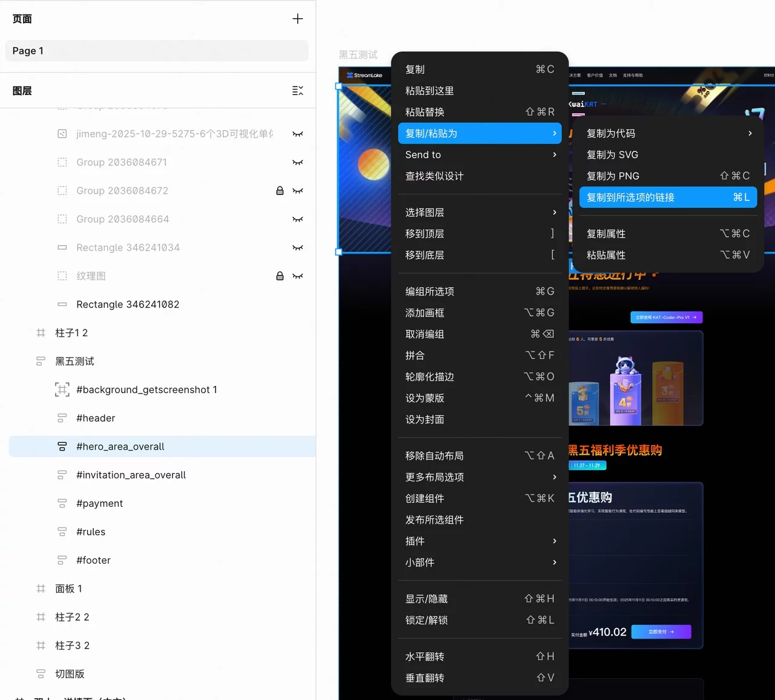Click the image icon of the jimeng layer

pos(62,134)
